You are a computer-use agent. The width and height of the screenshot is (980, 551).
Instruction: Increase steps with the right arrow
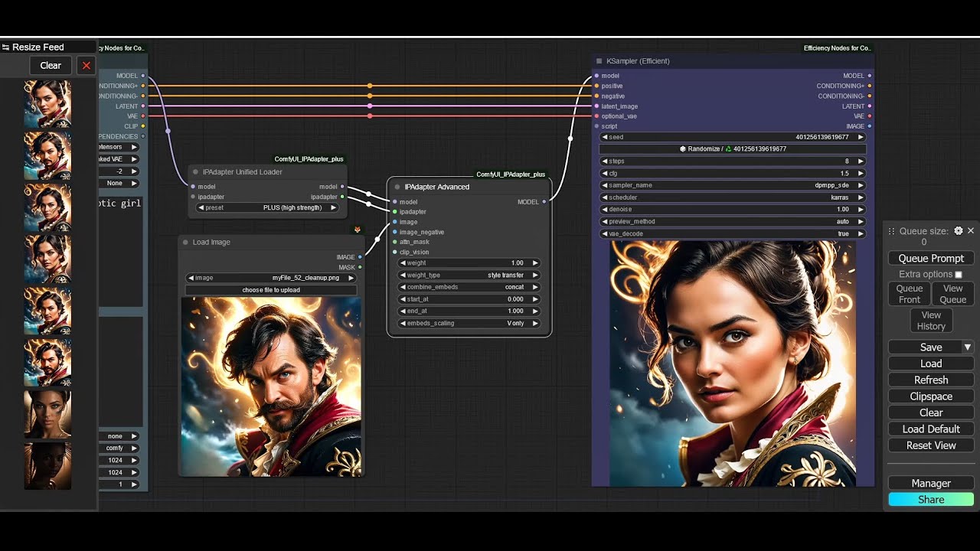[x=861, y=161]
